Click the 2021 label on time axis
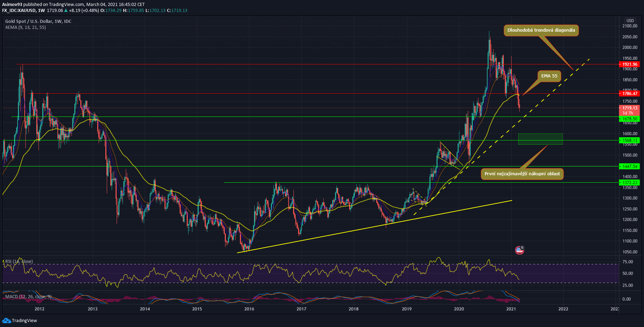Image resolution: width=644 pixels, height=327 pixels. coord(511,309)
